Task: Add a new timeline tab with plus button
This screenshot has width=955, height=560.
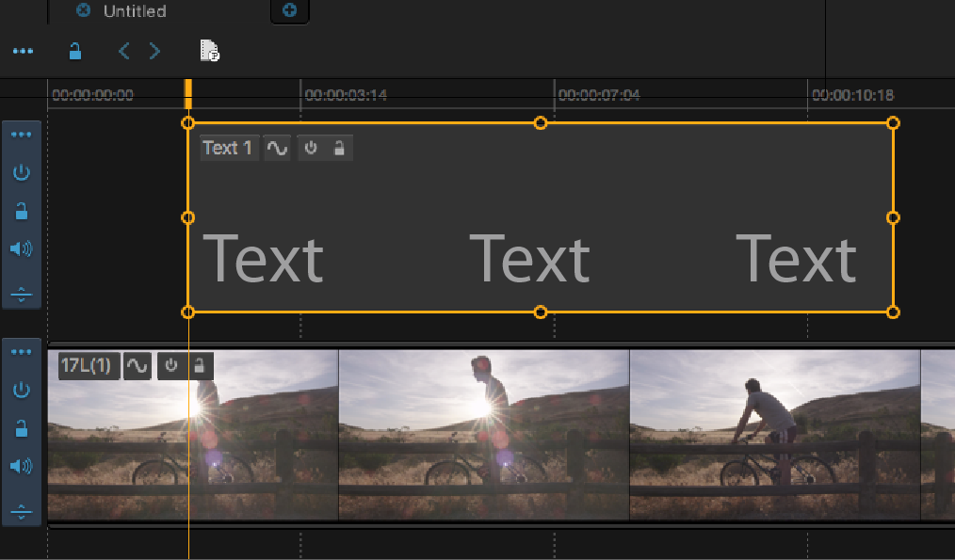Action: (290, 10)
